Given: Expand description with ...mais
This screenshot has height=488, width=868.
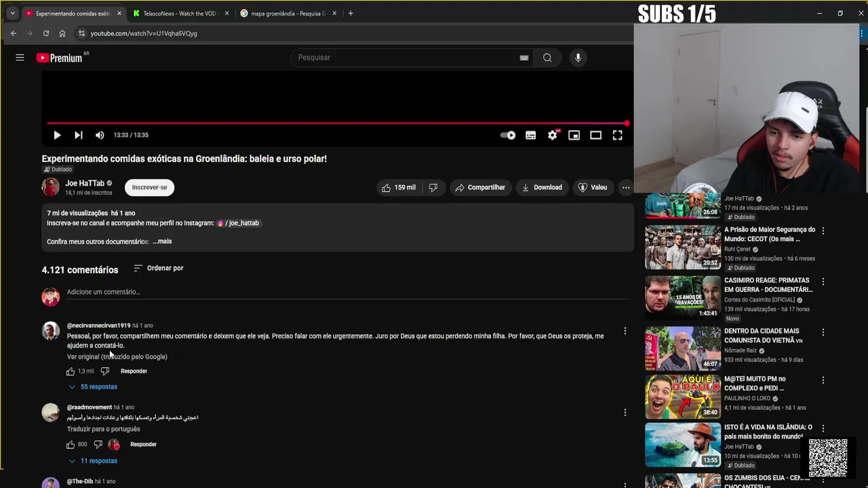Looking at the screenshot, I should [x=162, y=241].
